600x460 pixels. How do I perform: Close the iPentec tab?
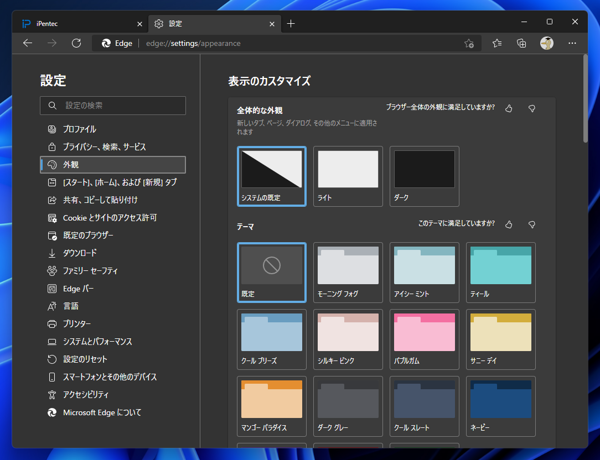click(140, 24)
